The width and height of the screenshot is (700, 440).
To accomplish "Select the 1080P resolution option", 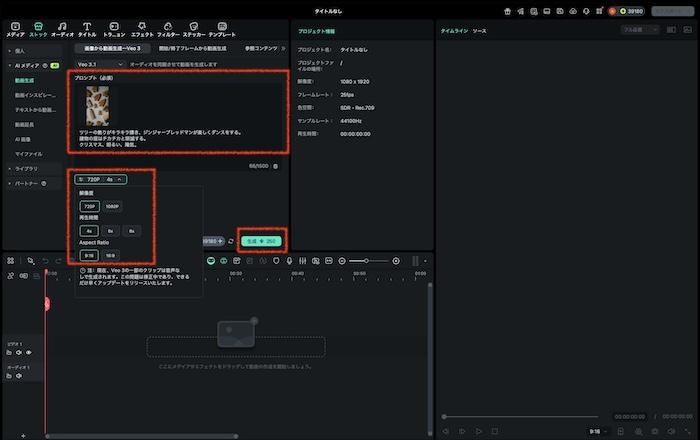I will click(112, 206).
